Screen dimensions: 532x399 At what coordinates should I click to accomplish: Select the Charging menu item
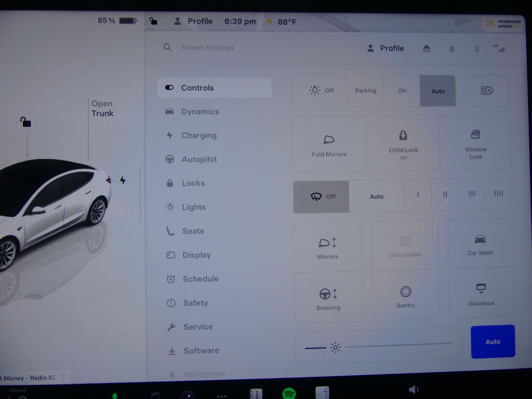point(199,136)
